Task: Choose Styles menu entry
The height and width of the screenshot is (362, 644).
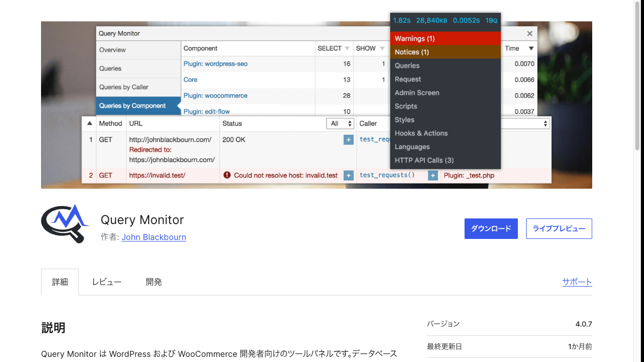Action: pyautogui.click(x=445, y=119)
